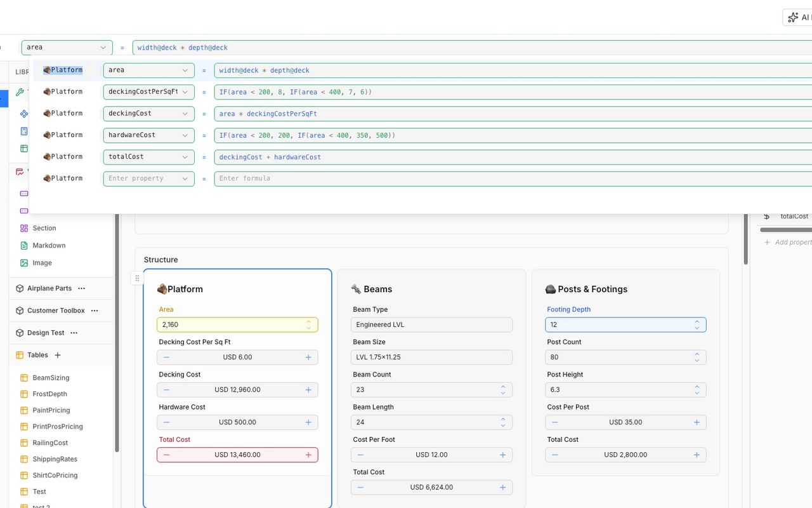
Task: Click the PrintProsPricing table icon
Action: [x=24, y=427]
